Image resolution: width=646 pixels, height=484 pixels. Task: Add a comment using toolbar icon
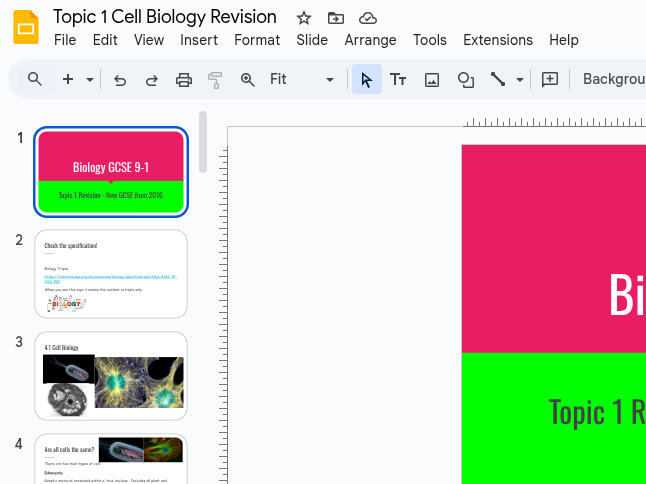(549, 80)
